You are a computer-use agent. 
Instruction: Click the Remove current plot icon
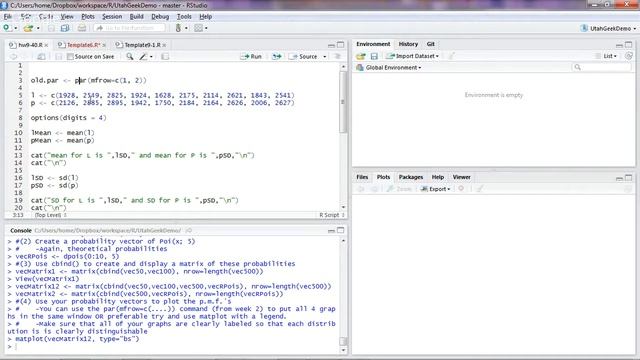(461, 189)
